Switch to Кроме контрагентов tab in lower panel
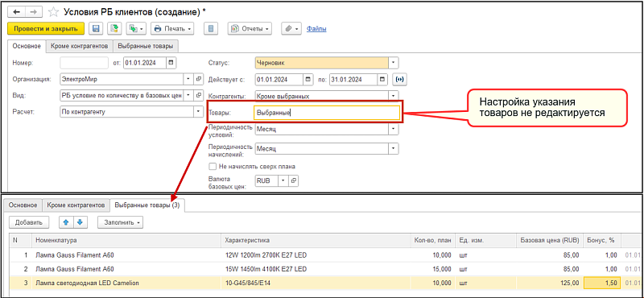This screenshot has height=298, width=644. (76, 205)
